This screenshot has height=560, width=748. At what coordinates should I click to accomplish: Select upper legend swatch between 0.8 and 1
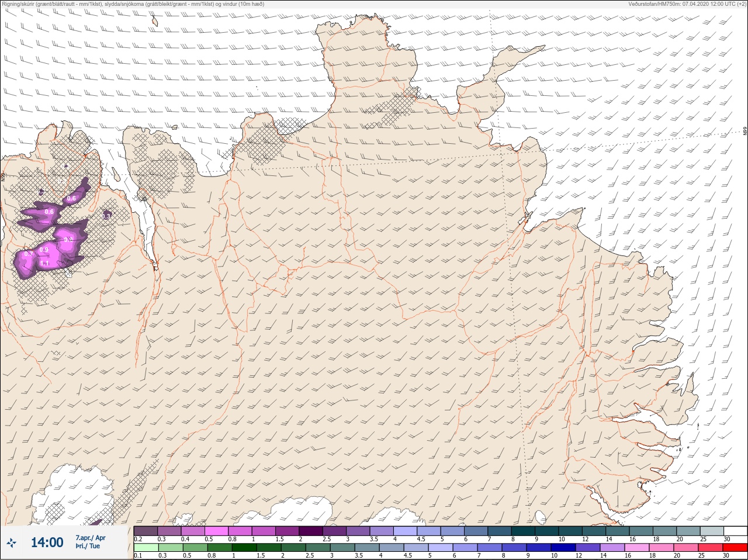point(240,531)
